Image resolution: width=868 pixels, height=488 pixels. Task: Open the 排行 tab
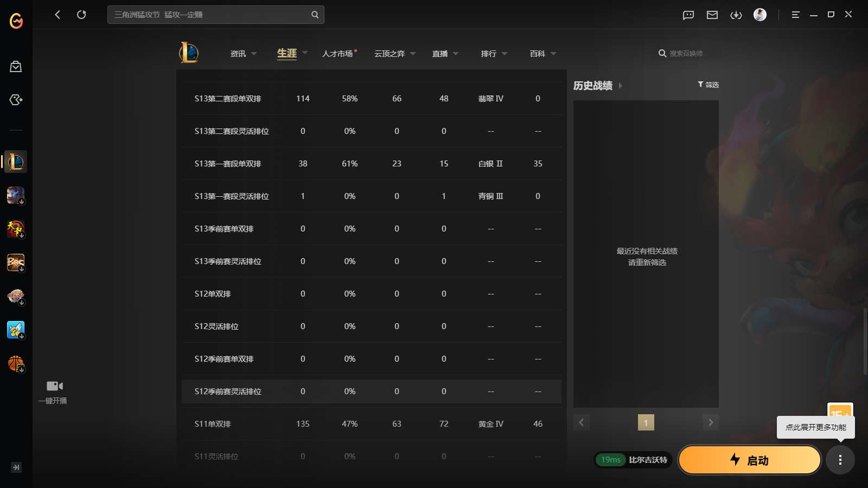pos(489,54)
